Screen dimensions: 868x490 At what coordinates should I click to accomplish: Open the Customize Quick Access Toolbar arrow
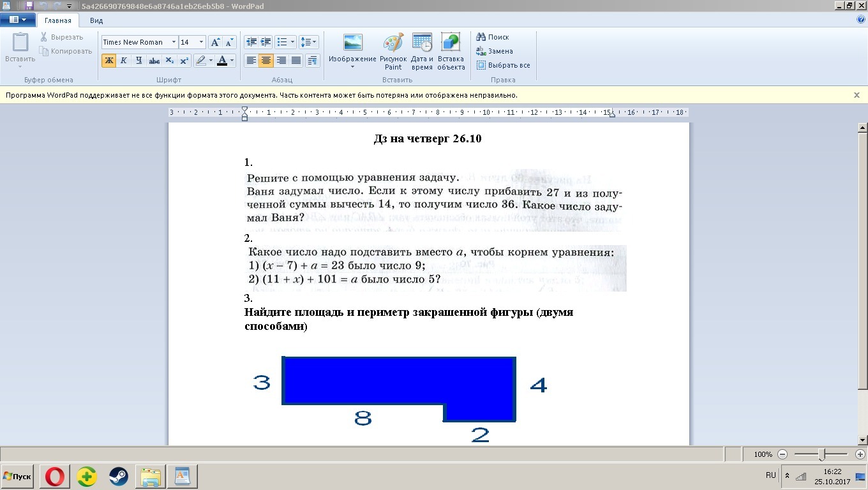[x=69, y=6]
